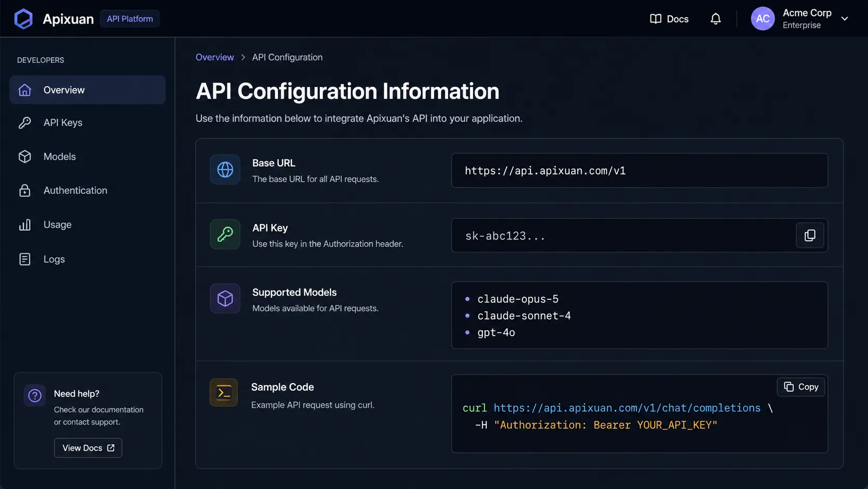Click the Logs document icon
This screenshot has height=489, width=868.
pos(25,259)
